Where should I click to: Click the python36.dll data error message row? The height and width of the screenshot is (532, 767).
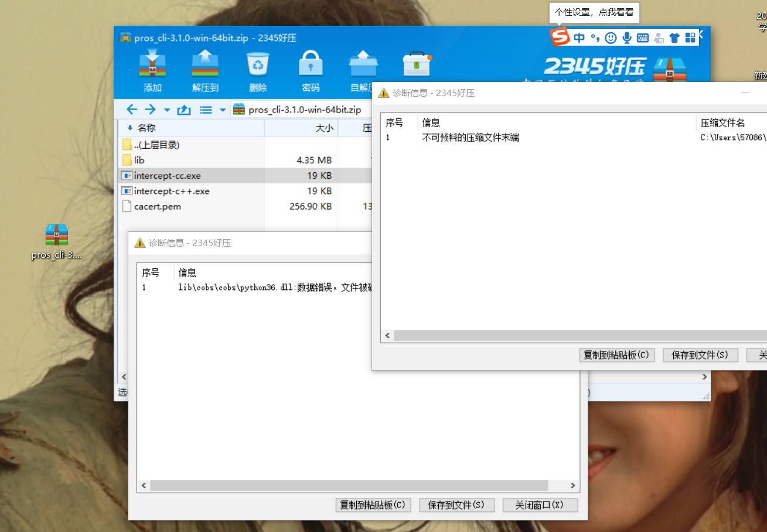[x=275, y=288]
